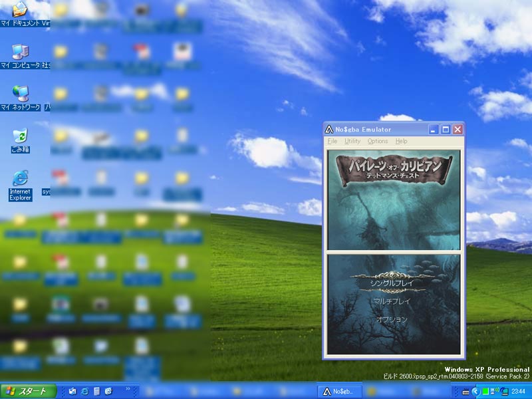Image resolution: width=532 pixels, height=399 pixels.
Task: Click Show Desktop in Quick Launch
Action: pos(72,391)
